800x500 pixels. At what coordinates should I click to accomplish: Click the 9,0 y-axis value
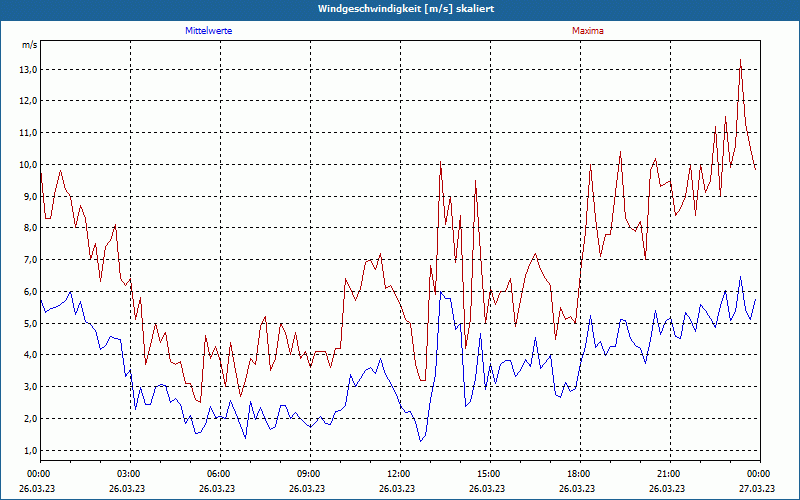point(30,197)
